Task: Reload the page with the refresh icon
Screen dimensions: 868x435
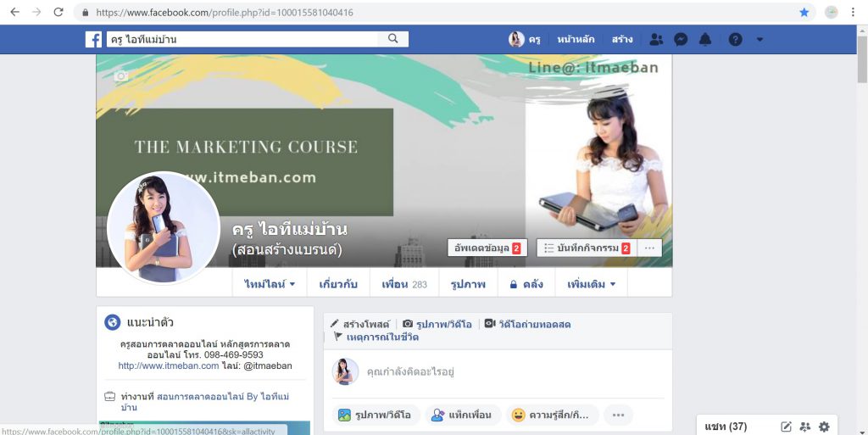Action: pyautogui.click(x=58, y=12)
